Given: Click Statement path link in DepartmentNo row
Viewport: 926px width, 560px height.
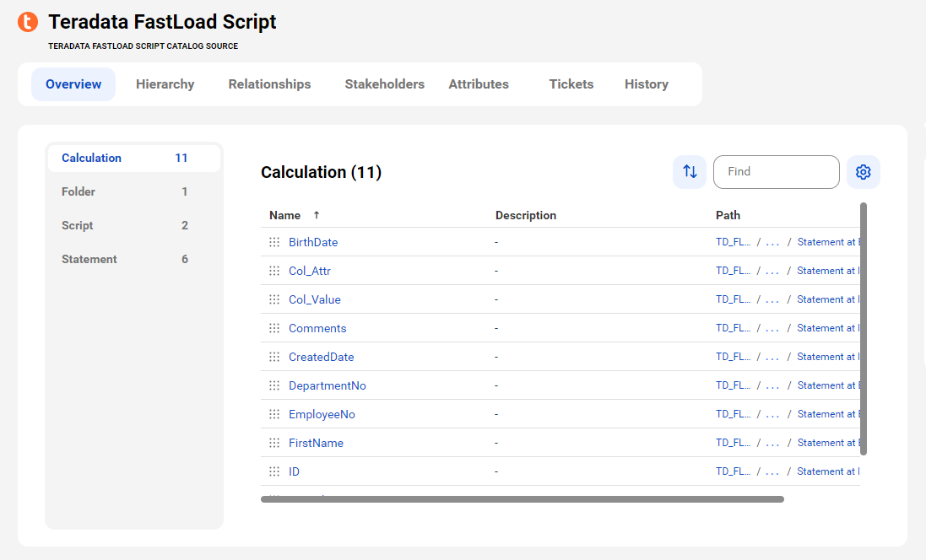Looking at the screenshot, I should click(829, 385).
